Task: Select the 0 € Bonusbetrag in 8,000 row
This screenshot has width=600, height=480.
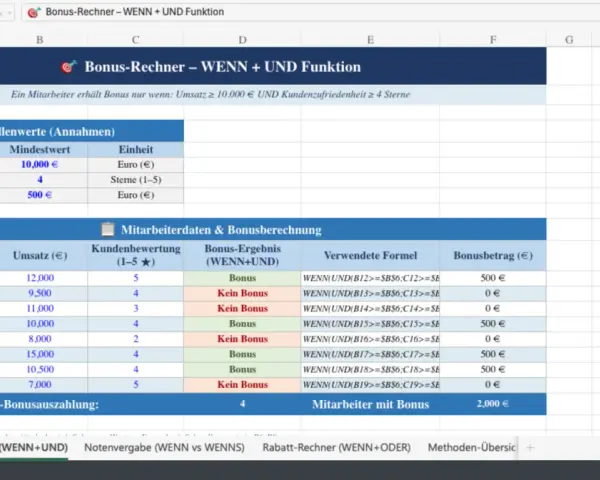Action: click(493, 339)
